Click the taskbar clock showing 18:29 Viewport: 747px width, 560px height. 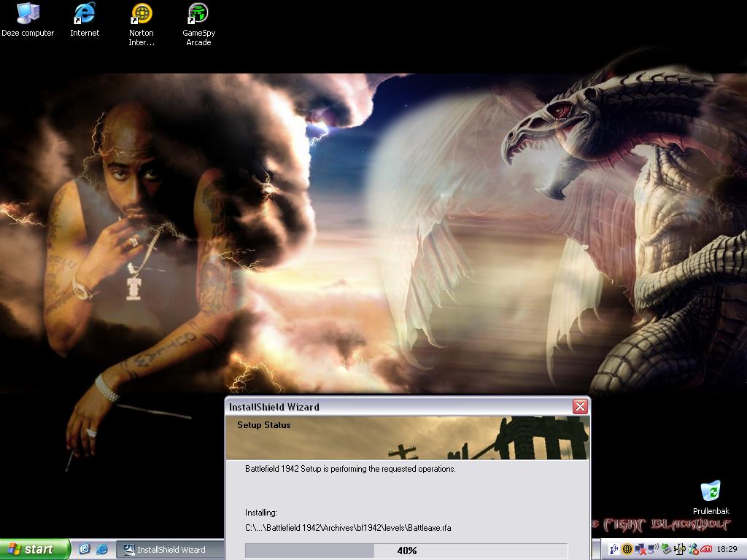point(727,549)
